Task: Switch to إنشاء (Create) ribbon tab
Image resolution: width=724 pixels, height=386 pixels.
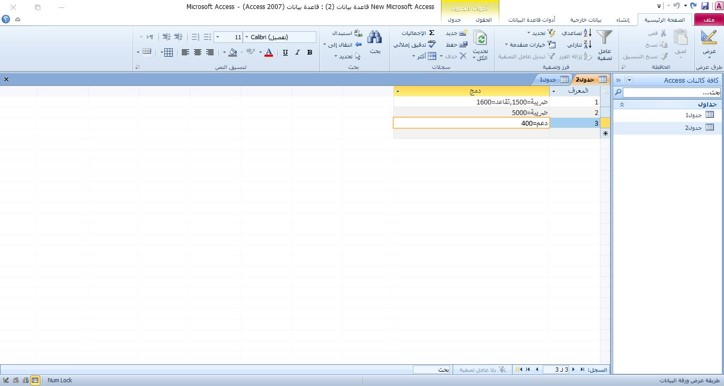Action: (622, 20)
